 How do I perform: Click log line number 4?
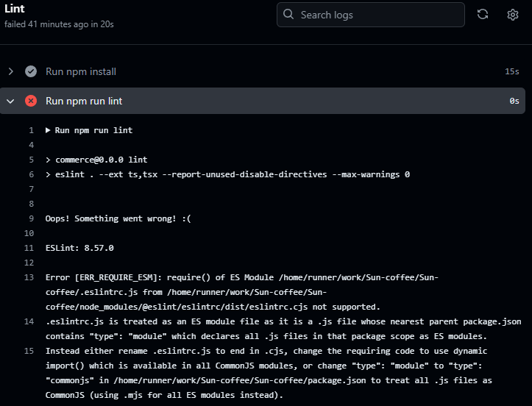[x=31, y=145]
